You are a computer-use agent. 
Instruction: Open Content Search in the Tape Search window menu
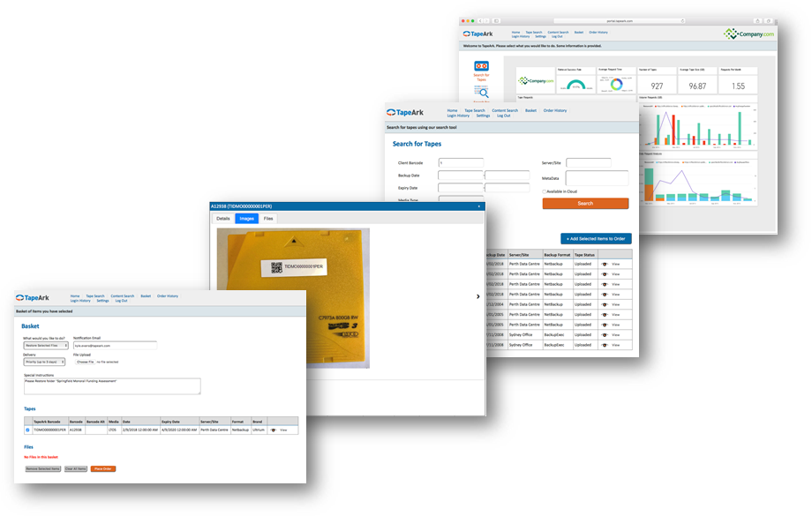tap(505, 110)
